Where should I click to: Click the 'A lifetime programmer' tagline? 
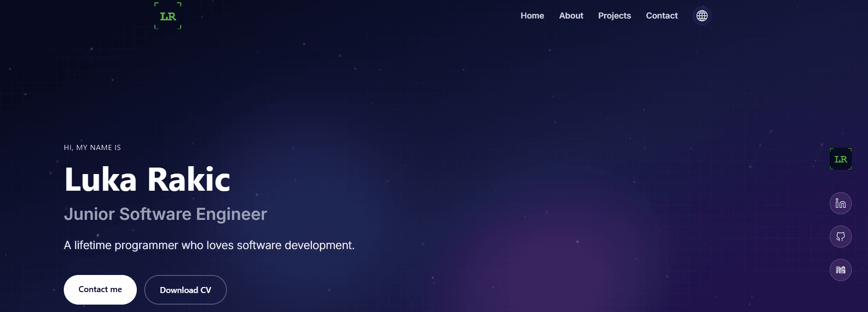pyautogui.click(x=209, y=245)
